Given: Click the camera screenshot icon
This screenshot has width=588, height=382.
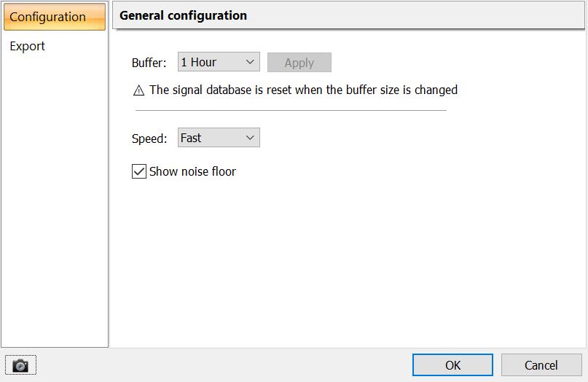Looking at the screenshot, I should [20, 365].
